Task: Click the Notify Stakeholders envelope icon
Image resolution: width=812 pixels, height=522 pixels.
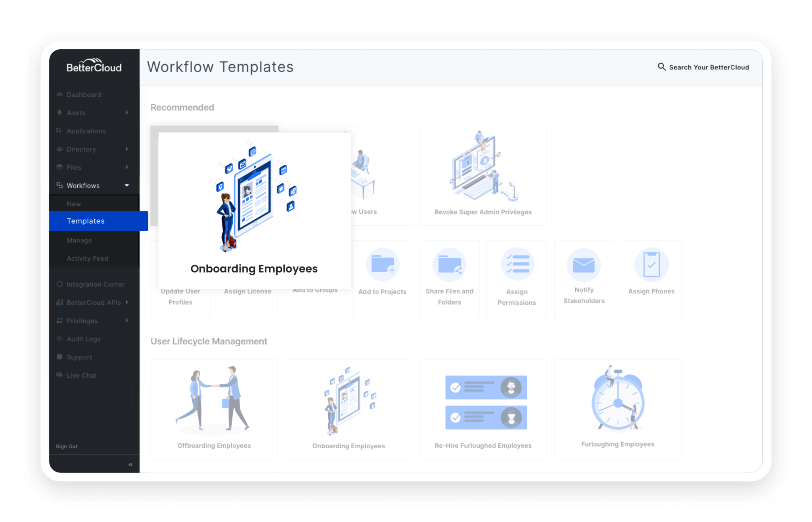Action: [x=584, y=265]
